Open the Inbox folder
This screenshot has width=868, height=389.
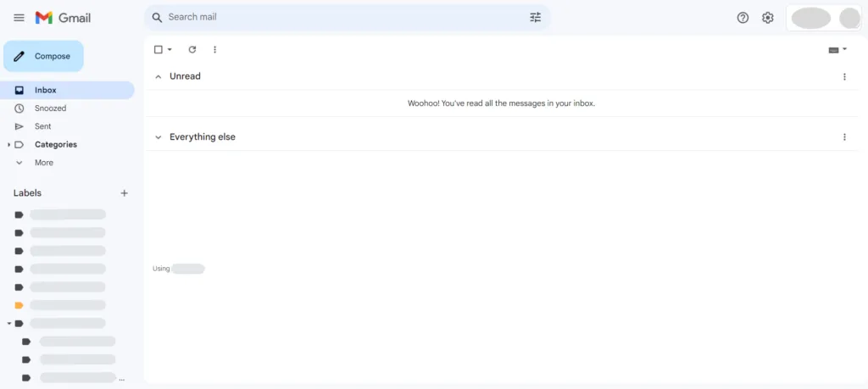tap(67, 90)
